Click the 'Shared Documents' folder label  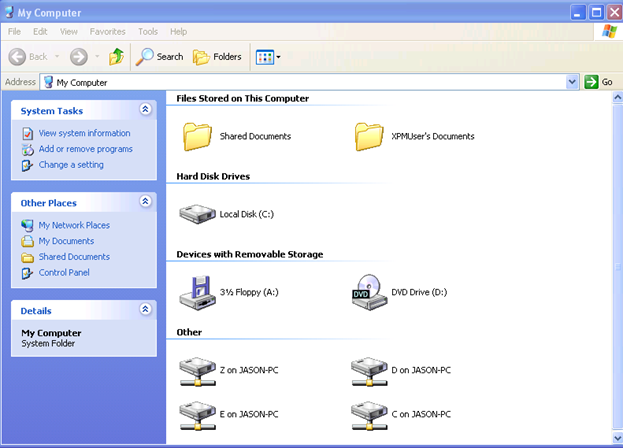click(x=255, y=136)
